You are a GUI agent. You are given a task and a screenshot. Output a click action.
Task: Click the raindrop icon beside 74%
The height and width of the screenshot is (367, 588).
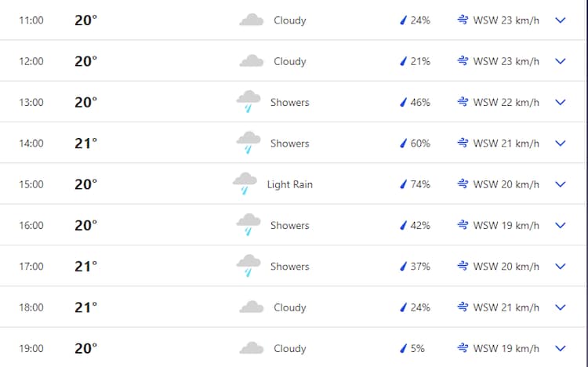[403, 184]
